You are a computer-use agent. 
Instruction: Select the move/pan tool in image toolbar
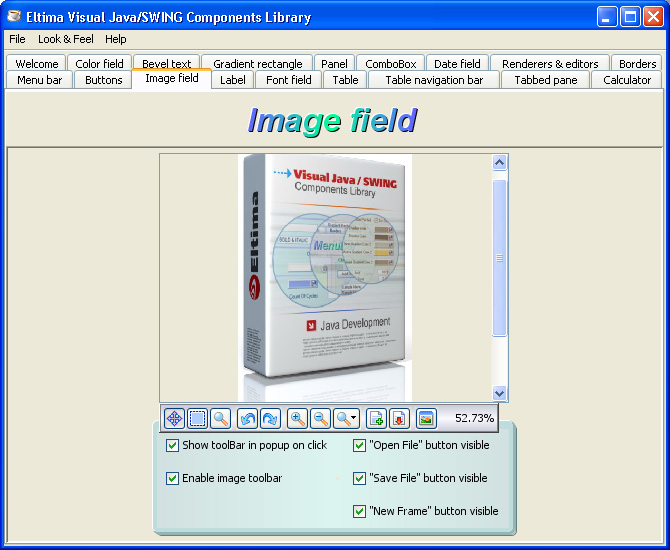[174, 418]
